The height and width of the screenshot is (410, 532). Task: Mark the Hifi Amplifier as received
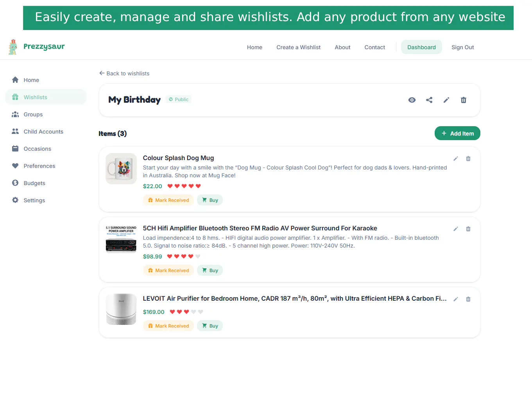point(168,270)
